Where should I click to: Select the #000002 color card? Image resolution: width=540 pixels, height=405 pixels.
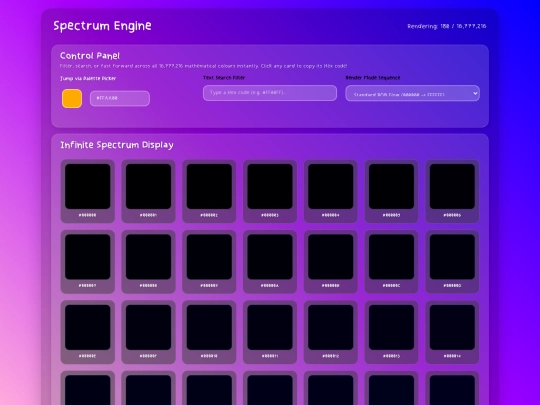pyautogui.click(x=209, y=191)
